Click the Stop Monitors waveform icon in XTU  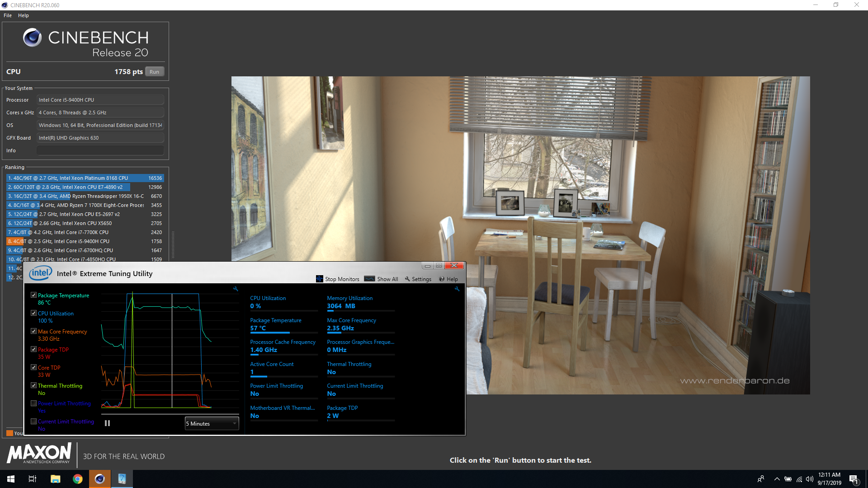[320, 279]
